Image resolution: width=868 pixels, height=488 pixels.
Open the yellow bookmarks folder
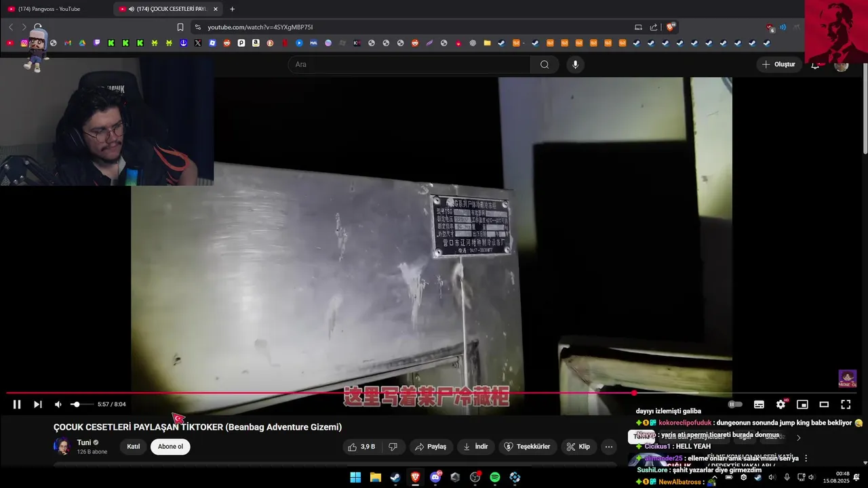point(487,43)
